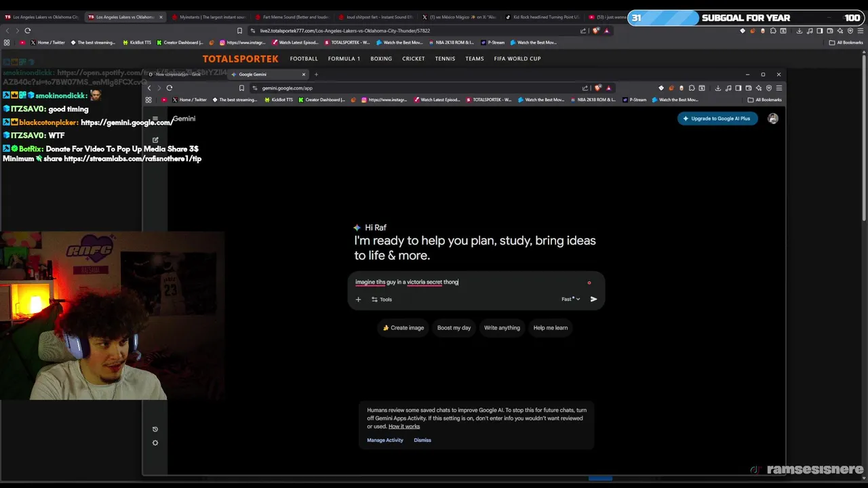Click gemini.google.com link in chat overlay
This screenshot has width=868, height=488.
127,123
